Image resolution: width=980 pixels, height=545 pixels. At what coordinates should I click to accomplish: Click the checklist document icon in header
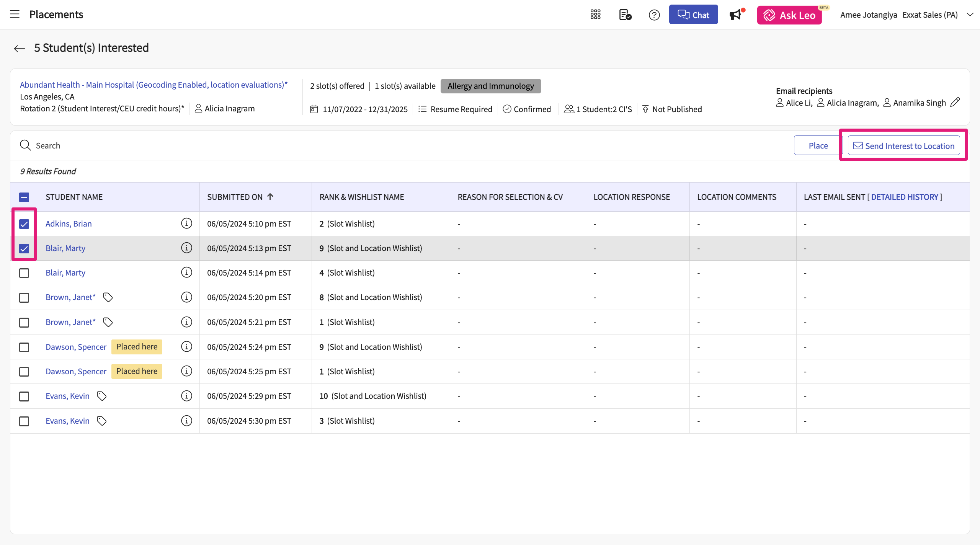(625, 15)
